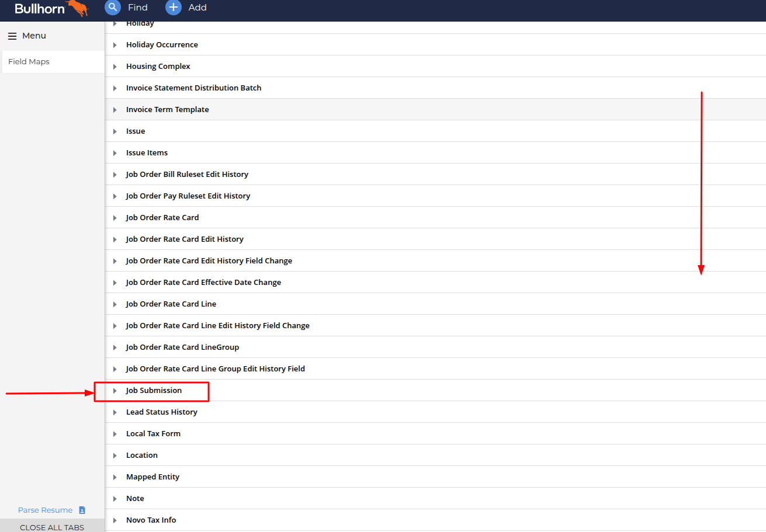This screenshot has height=532, width=766.
Task: Select Job Order Rate Card Line Group Edit History Field
Action: tap(216, 368)
